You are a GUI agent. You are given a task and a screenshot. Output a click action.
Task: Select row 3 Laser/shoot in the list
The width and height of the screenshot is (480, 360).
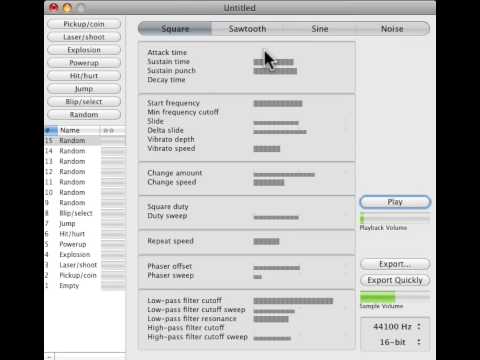coord(85,265)
